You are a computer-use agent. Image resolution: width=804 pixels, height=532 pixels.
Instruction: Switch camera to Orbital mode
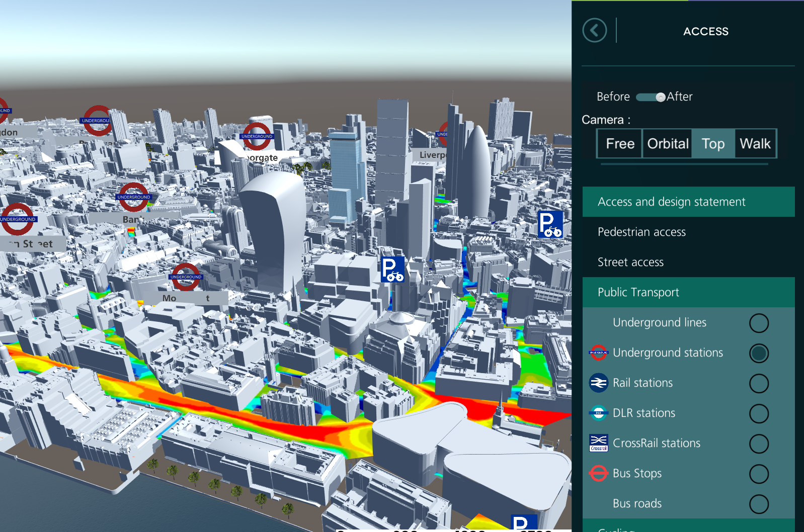(x=667, y=144)
